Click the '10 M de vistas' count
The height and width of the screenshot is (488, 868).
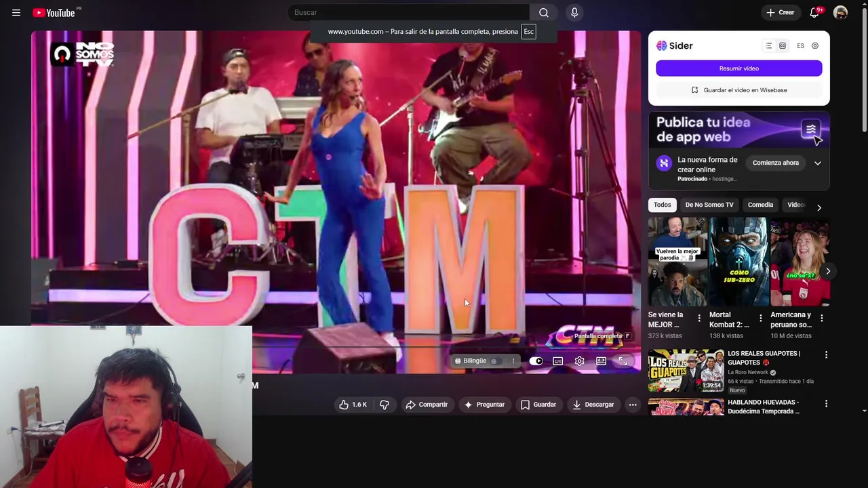791,335
